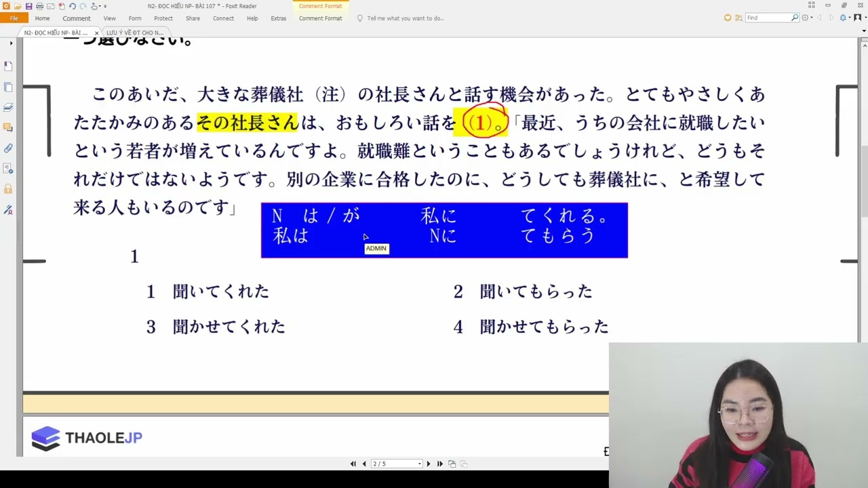Open the user account icon menu

(858, 18)
